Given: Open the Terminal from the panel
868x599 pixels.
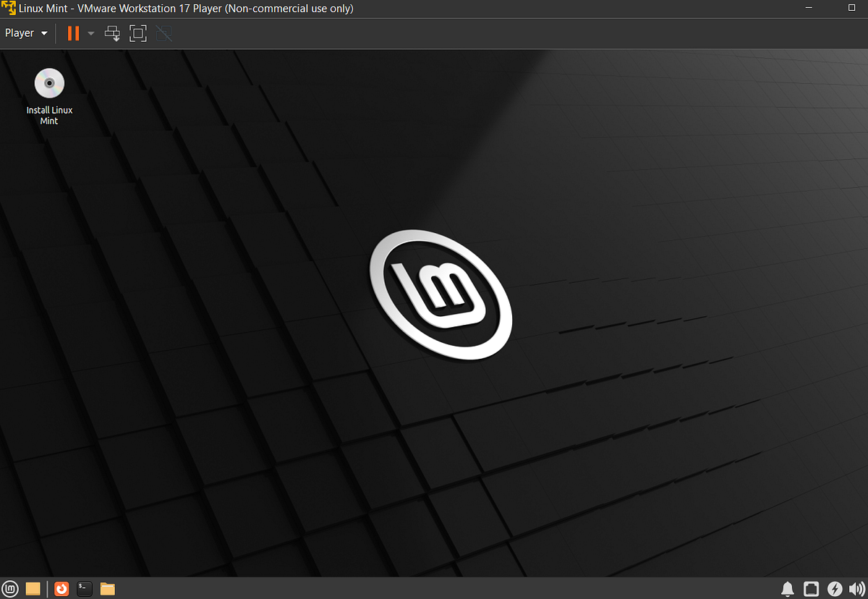Looking at the screenshot, I should 85,588.
